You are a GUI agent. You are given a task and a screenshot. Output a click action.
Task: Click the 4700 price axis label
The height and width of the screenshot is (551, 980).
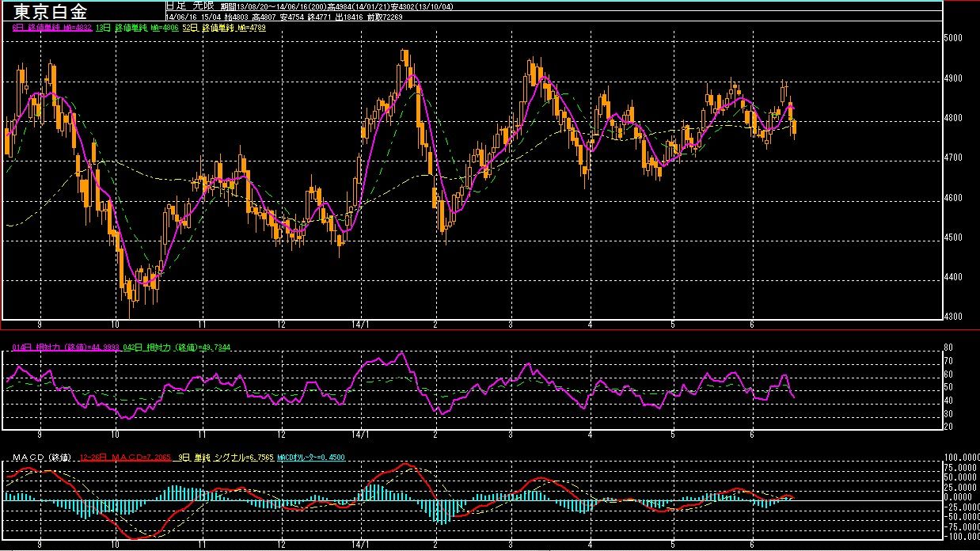[x=955, y=158]
